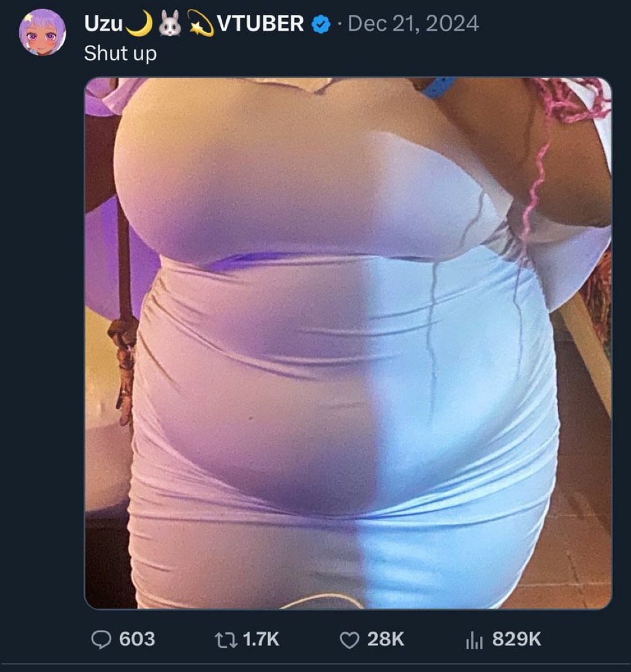This screenshot has width=631, height=672.
Task: Click the "Shut up" tweet text
Action: pos(120,54)
